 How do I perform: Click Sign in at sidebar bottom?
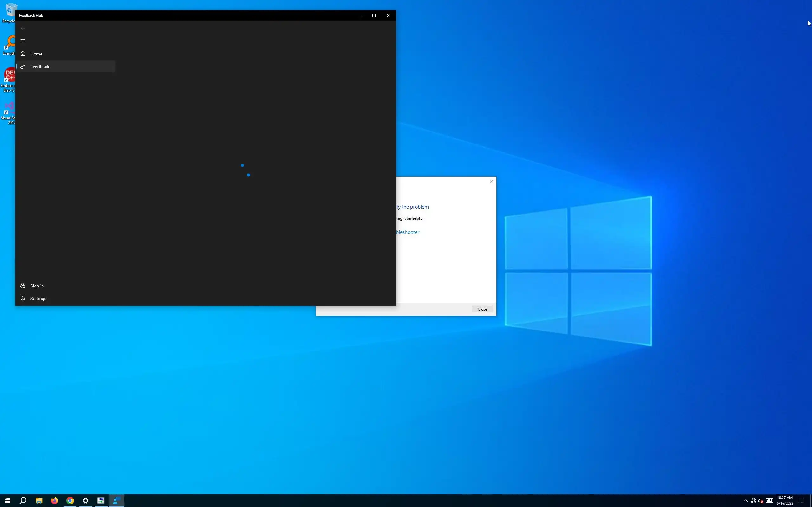tap(37, 286)
